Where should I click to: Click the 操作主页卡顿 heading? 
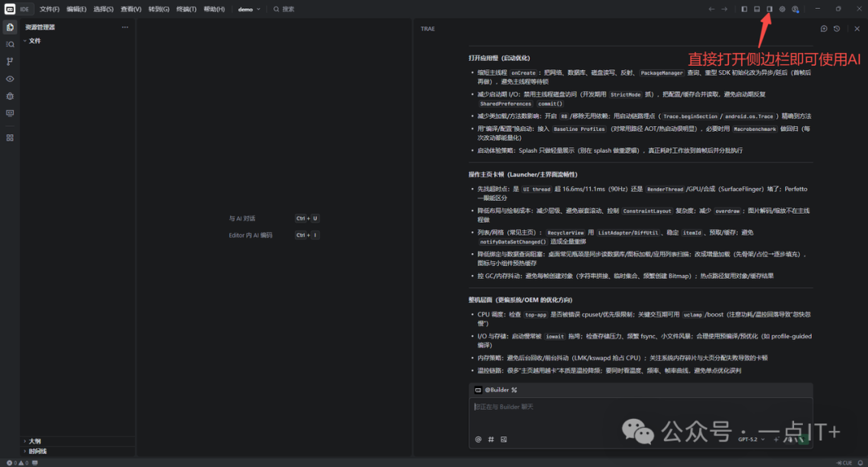pos(523,174)
